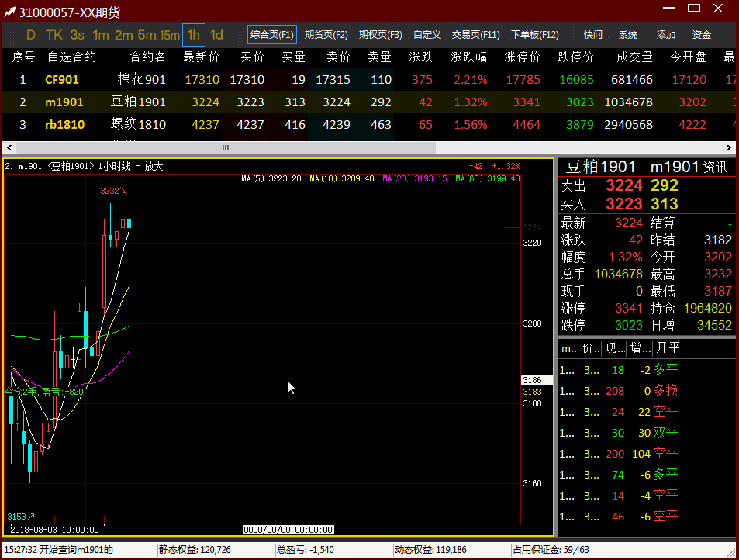Viewport: 739px width, 560px height.
Task: Switch to 1d chart period
Action: pyautogui.click(x=217, y=35)
